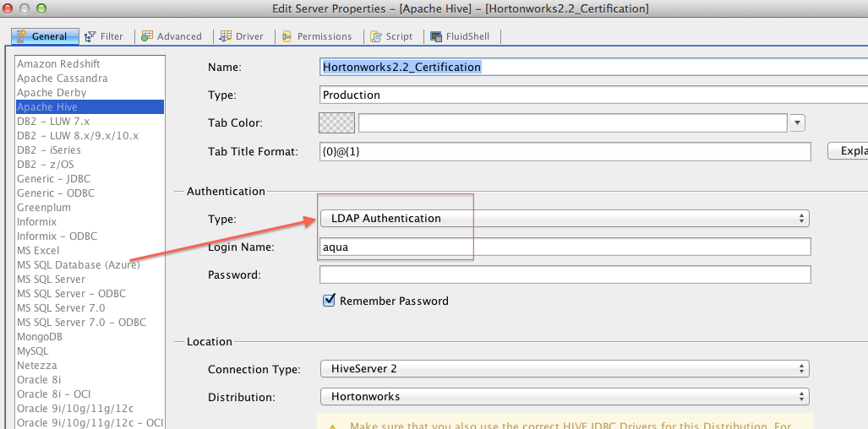Screen dimensions: 868x429
Task: Toggle the Remember Password checkbox
Action: [x=329, y=300]
